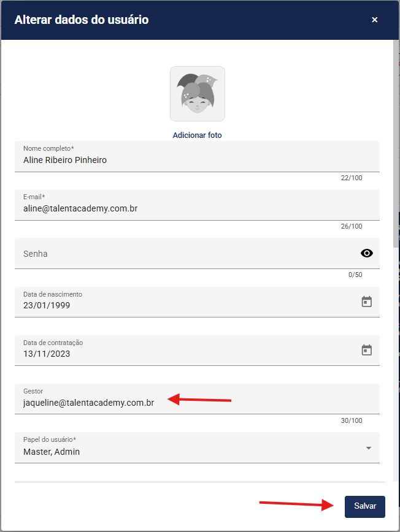Click the user avatar picture

(x=198, y=94)
